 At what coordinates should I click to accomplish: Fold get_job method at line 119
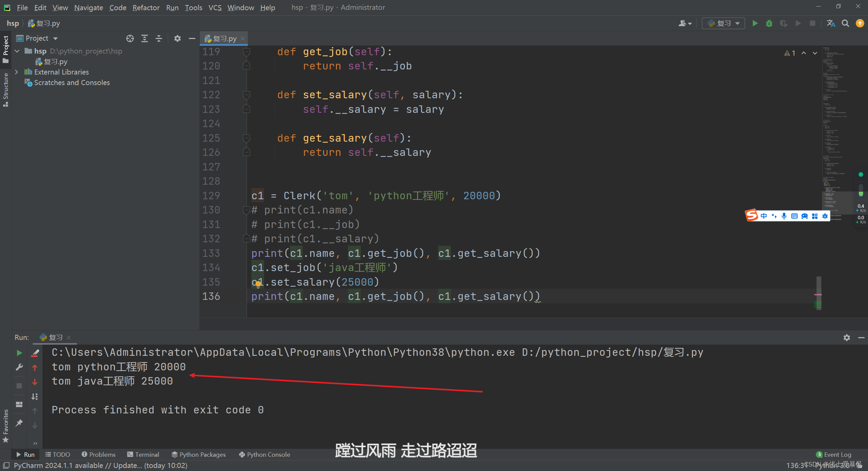pyautogui.click(x=246, y=52)
